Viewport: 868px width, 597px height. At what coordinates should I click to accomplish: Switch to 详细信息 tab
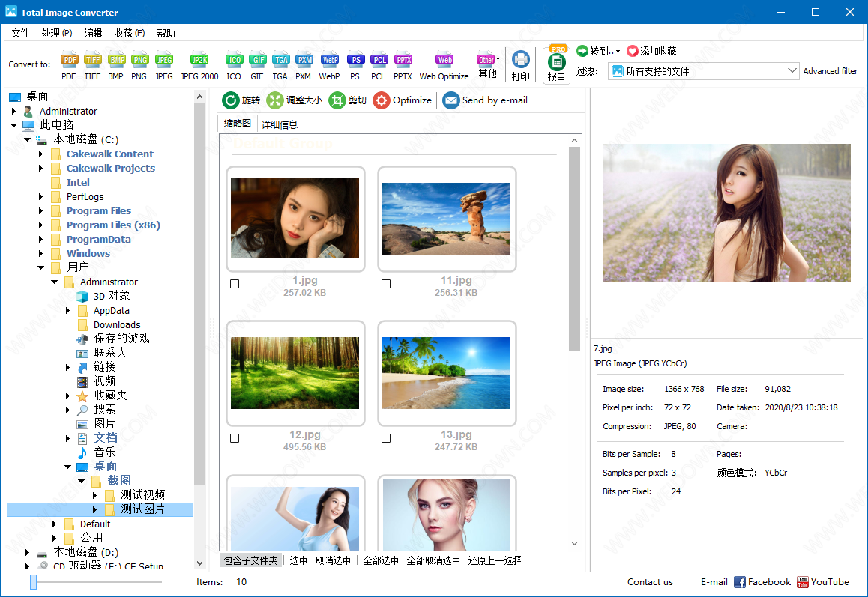point(280,124)
